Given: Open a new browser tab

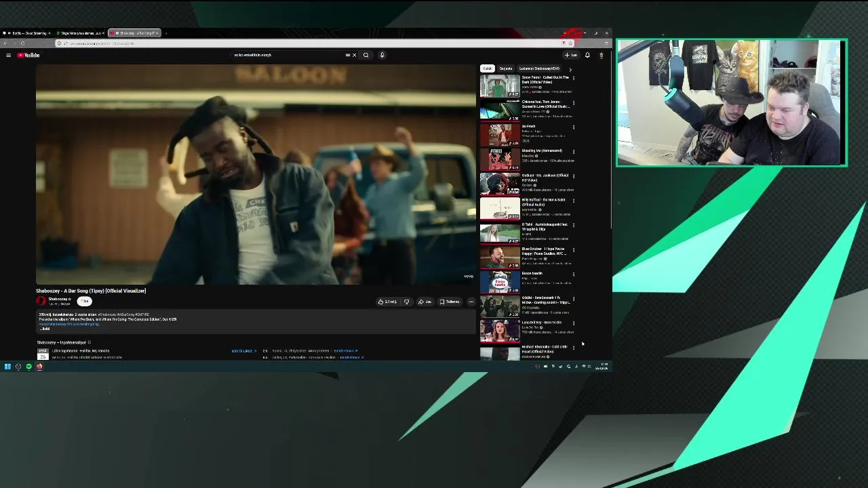Looking at the screenshot, I should click(x=166, y=33).
